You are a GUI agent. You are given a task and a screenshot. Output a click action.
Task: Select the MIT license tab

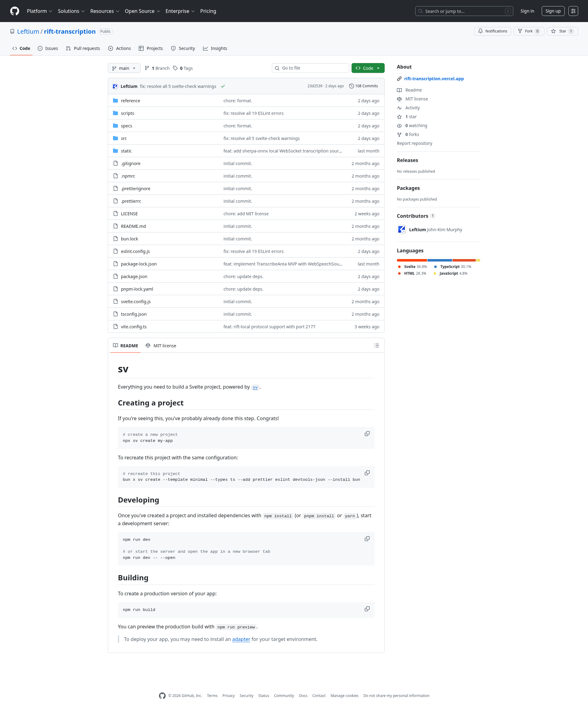[161, 345]
